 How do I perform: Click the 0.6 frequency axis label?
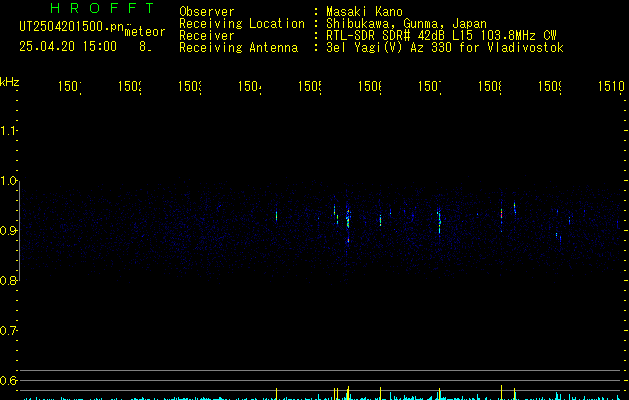pos(8,380)
